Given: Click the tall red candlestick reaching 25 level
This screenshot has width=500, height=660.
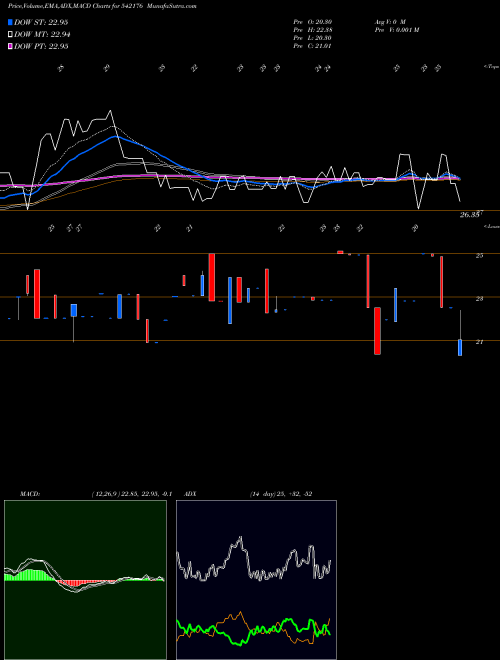Looking at the screenshot, I should 212,277.
